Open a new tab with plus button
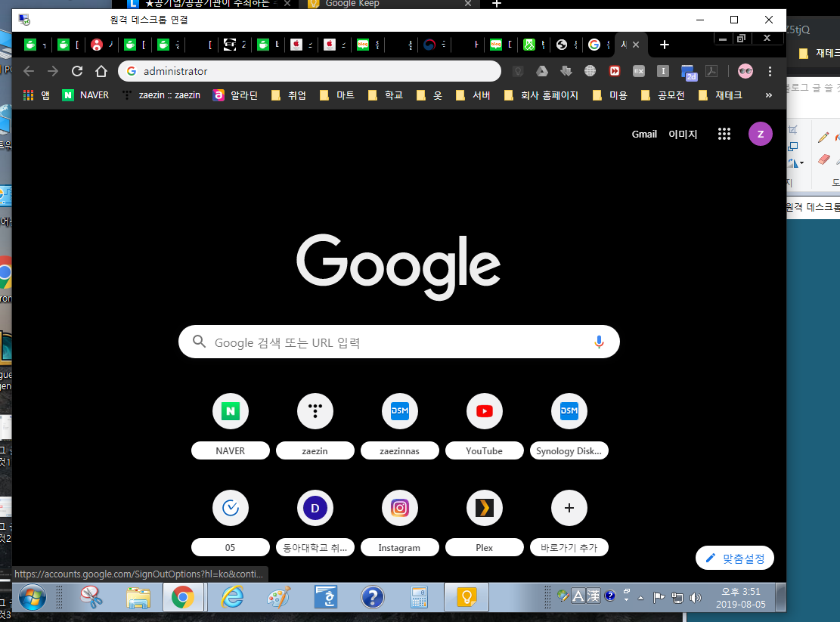The image size is (840, 622). click(x=665, y=45)
